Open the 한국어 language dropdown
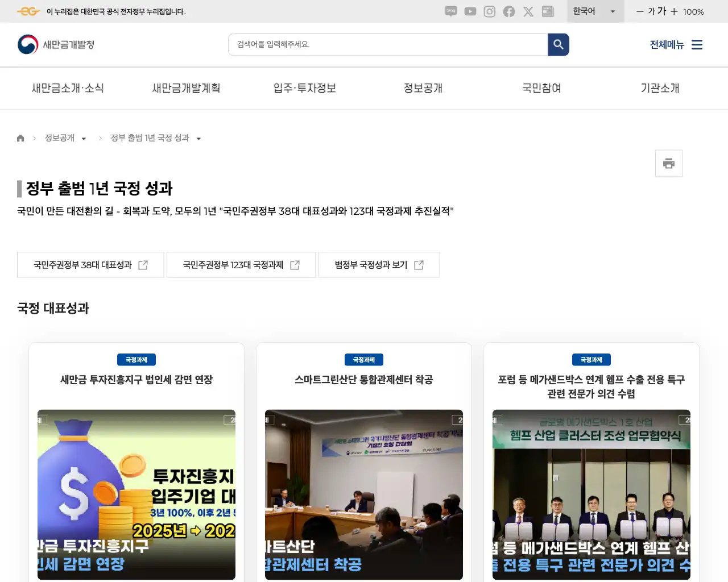The width and height of the screenshot is (728, 582). 595,11
